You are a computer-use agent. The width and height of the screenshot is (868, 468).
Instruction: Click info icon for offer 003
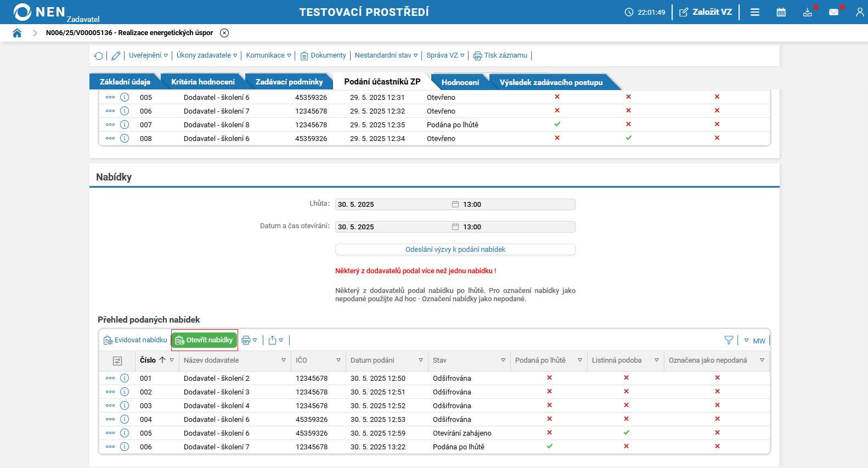pyautogui.click(x=125, y=405)
